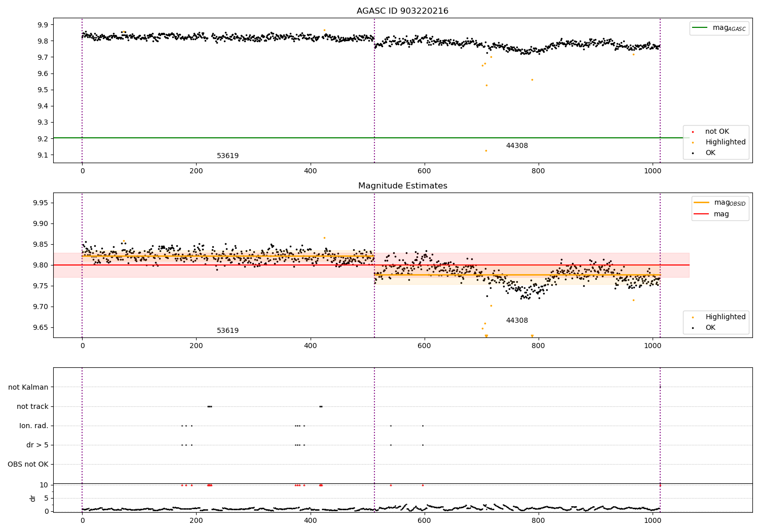Click the 9.95 y-axis tick of middle plot
The height and width of the screenshot is (532, 760).
pyautogui.click(x=41, y=203)
